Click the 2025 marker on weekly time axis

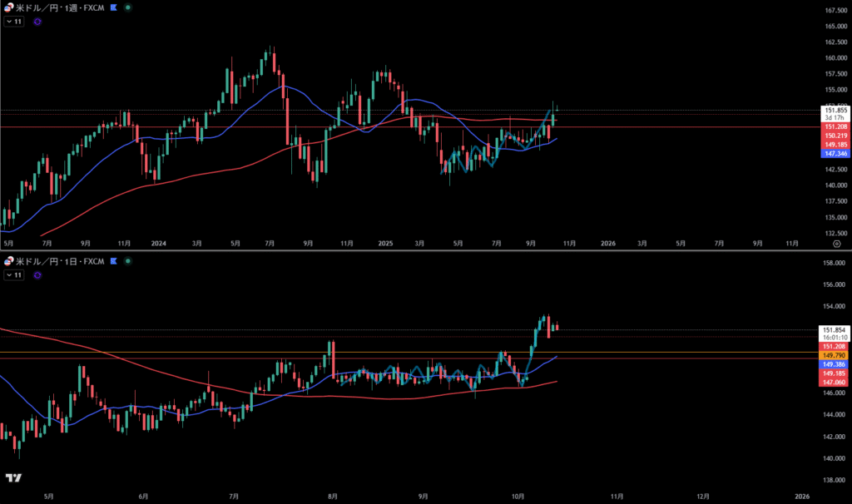(x=384, y=244)
